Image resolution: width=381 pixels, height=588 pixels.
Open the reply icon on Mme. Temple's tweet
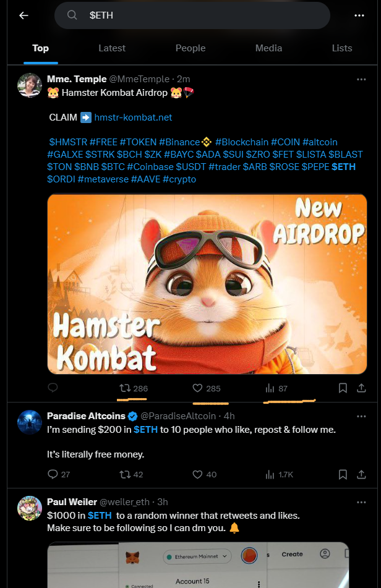(x=53, y=388)
